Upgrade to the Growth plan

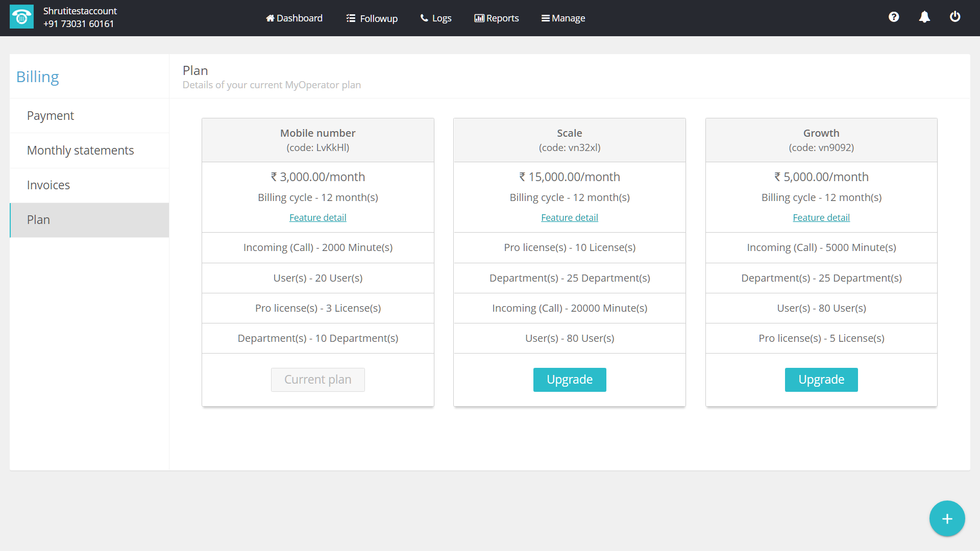click(821, 380)
